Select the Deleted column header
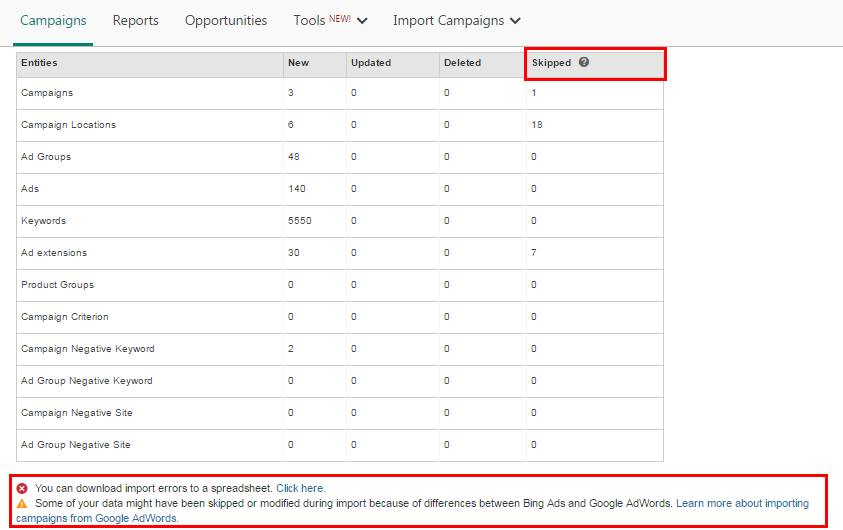This screenshot has height=530, width=843. tap(462, 63)
